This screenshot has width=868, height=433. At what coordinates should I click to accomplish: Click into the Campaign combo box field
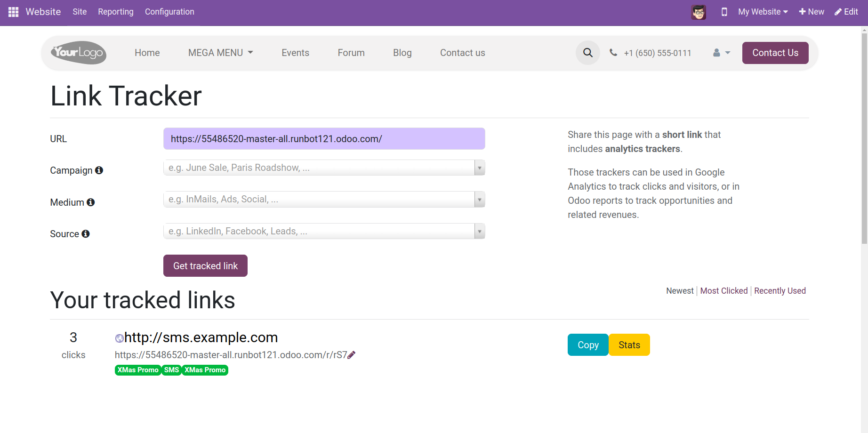point(319,168)
